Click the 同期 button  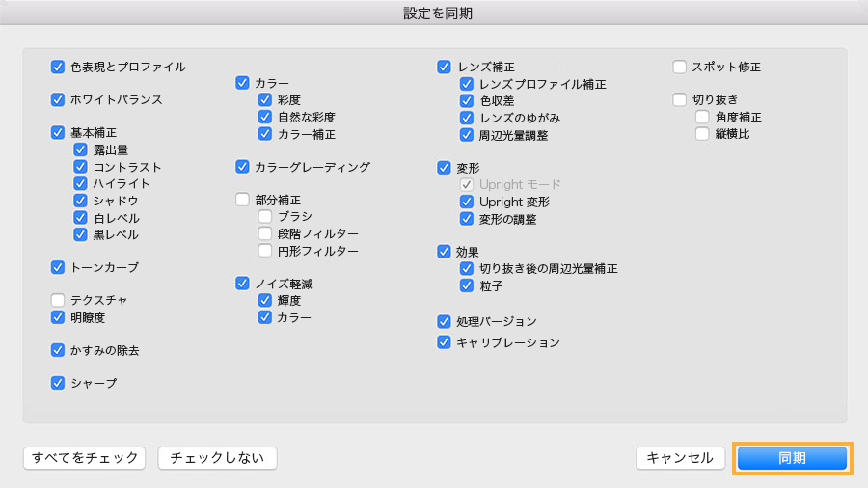[x=792, y=458]
